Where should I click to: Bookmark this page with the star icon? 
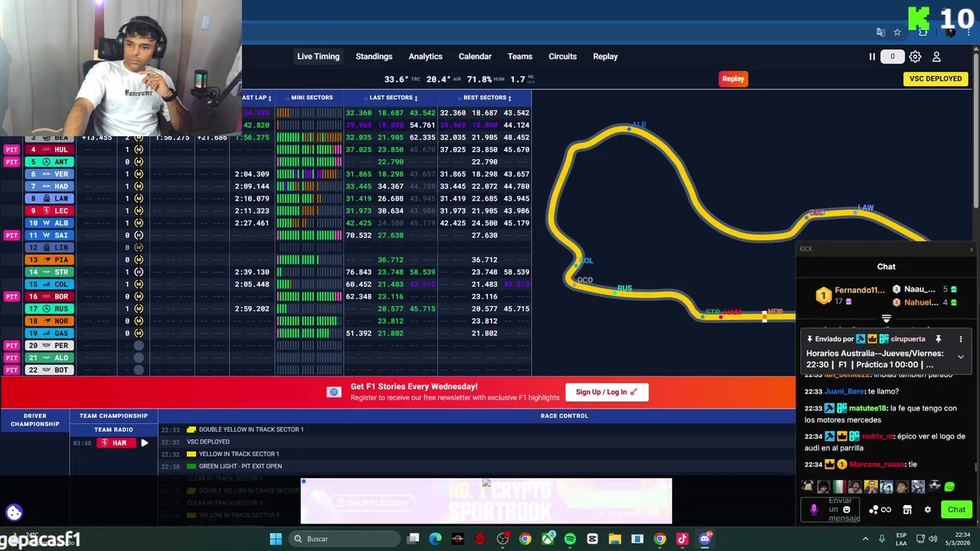pyautogui.click(x=897, y=32)
